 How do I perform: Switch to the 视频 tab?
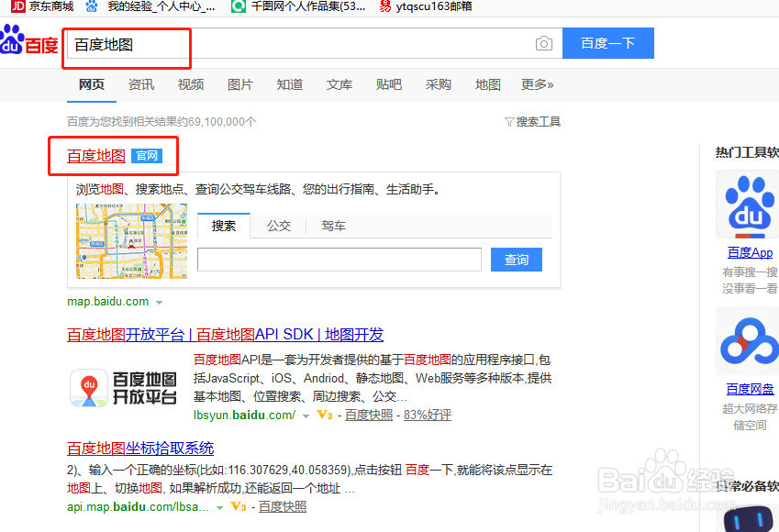(x=191, y=84)
